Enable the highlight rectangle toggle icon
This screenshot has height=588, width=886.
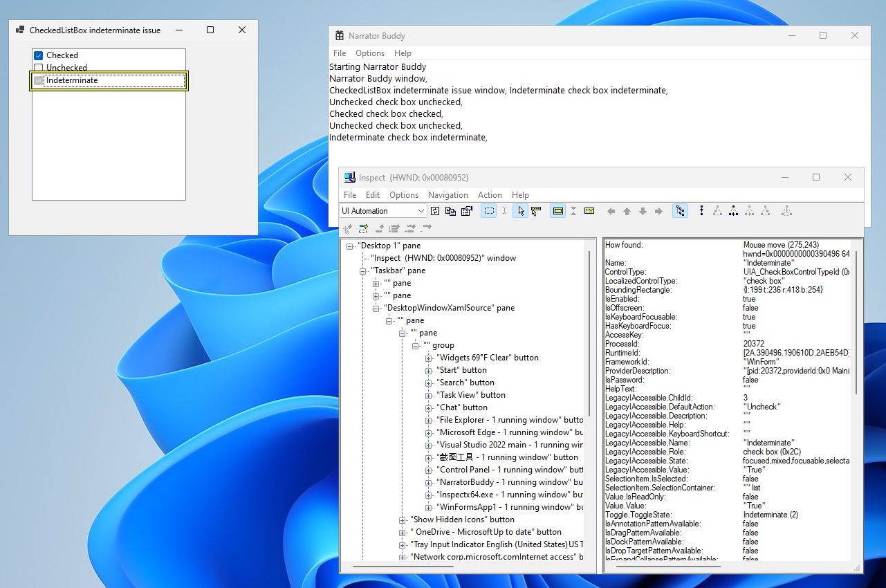[x=557, y=210]
